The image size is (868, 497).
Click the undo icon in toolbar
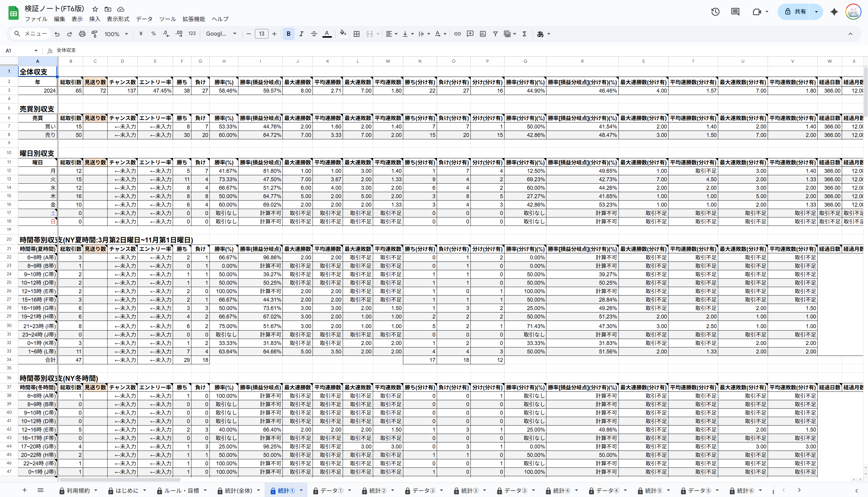point(57,34)
